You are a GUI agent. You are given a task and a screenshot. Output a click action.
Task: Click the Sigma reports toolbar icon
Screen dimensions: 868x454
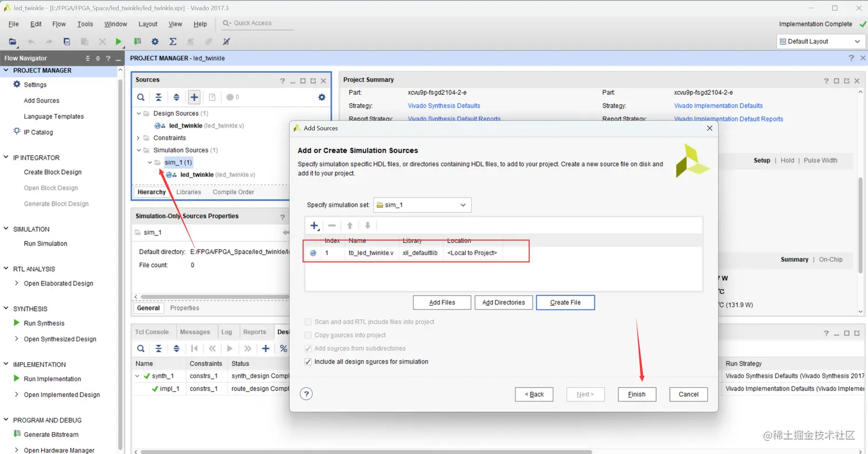point(173,41)
